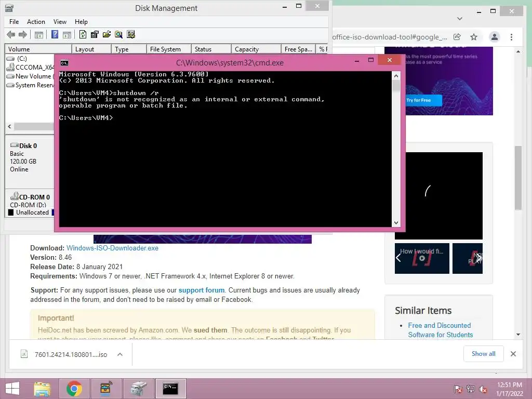Open the Disk Management title bar icon
This screenshot has height=399, width=532.
click(x=9, y=8)
